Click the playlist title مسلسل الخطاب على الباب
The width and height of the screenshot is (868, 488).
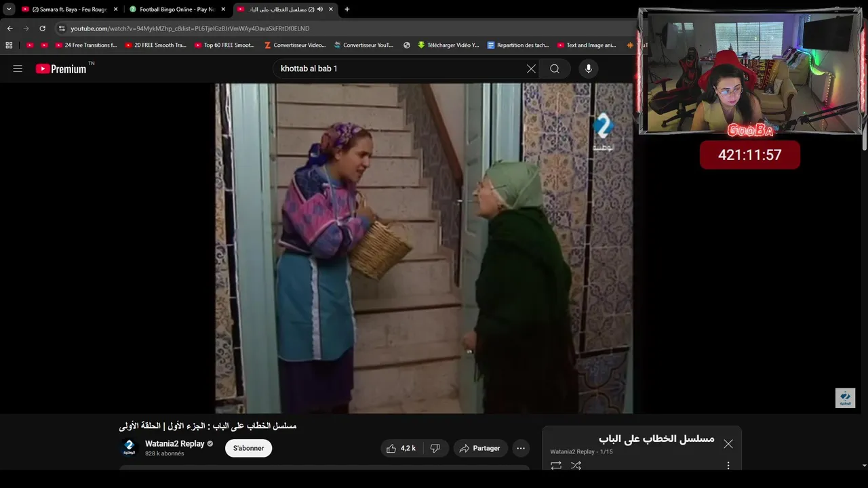pyautogui.click(x=656, y=439)
